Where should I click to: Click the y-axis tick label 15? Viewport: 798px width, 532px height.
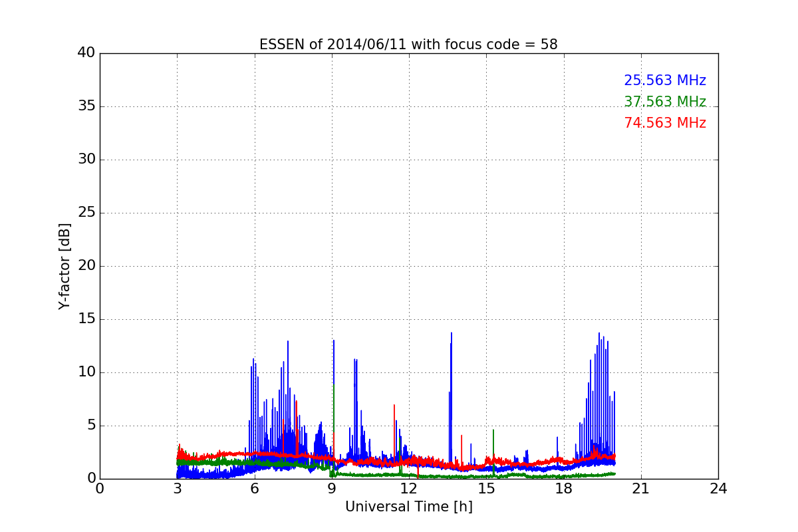(86, 319)
